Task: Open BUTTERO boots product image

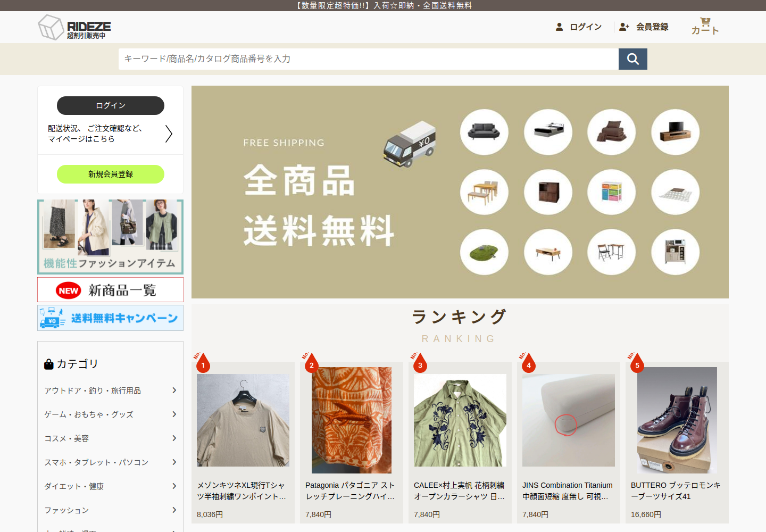Action: point(677,420)
